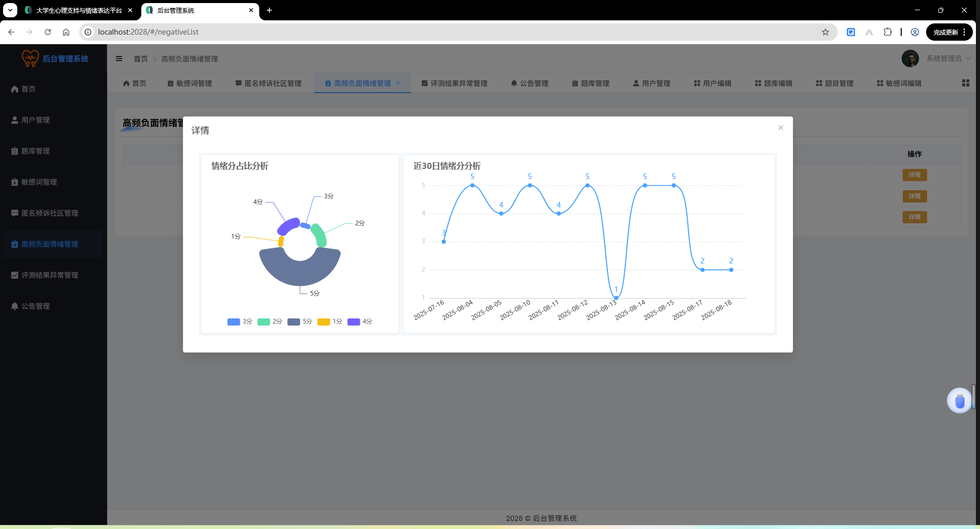Go back in browser history

point(11,32)
